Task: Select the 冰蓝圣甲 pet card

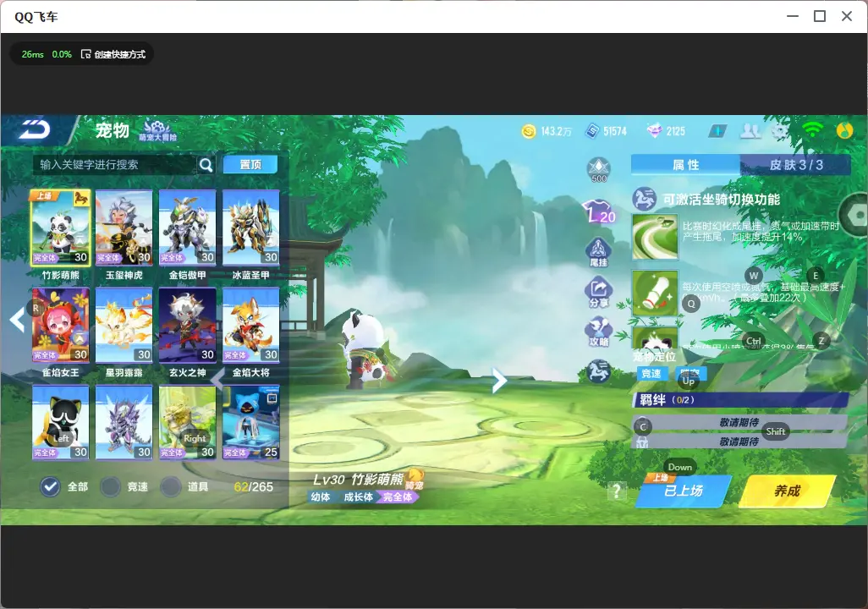Action: click(x=250, y=228)
